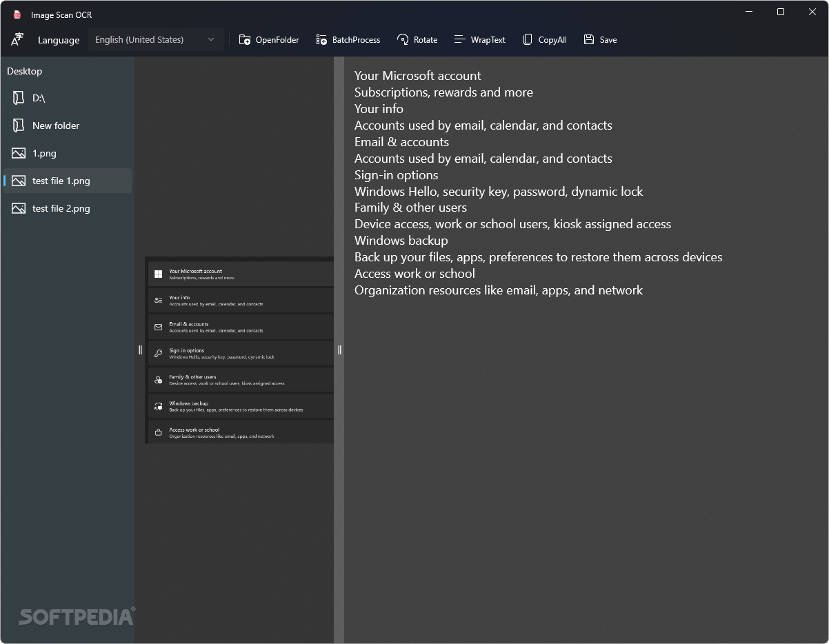
Task: Open the English (United States) language dropdown
Action: click(155, 40)
